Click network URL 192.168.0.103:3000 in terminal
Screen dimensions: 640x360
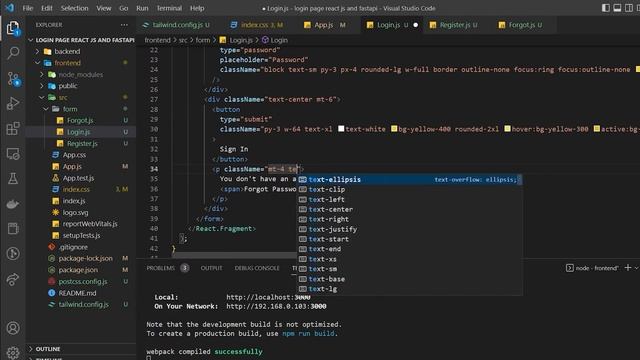coord(276,307)
